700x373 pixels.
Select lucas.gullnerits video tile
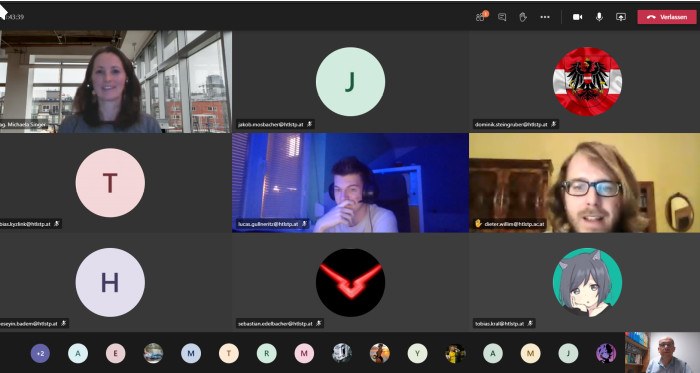tap(350, 182)
